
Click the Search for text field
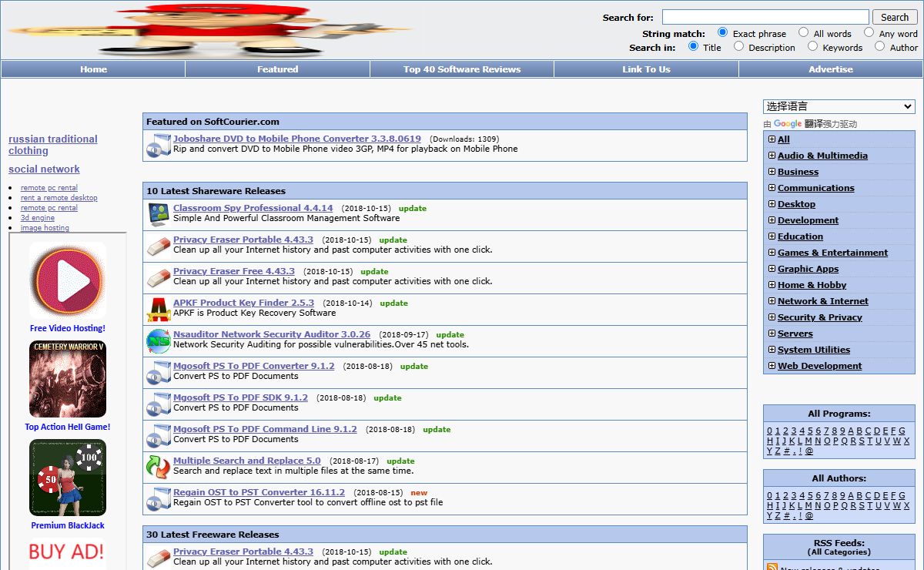pos(765,17)
